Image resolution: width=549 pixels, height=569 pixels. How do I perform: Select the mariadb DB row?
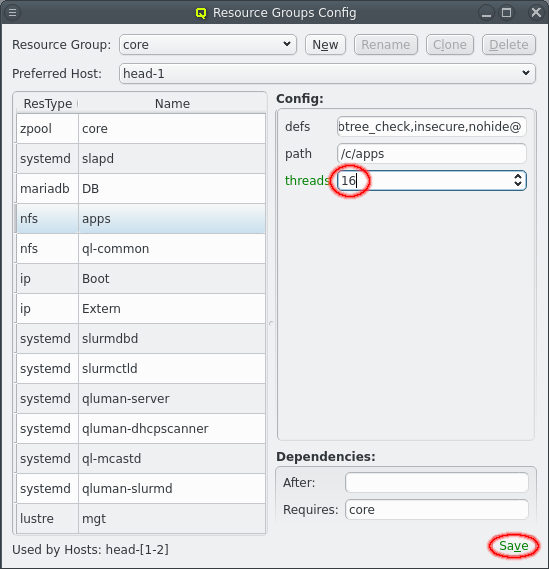tap(141, 189)
